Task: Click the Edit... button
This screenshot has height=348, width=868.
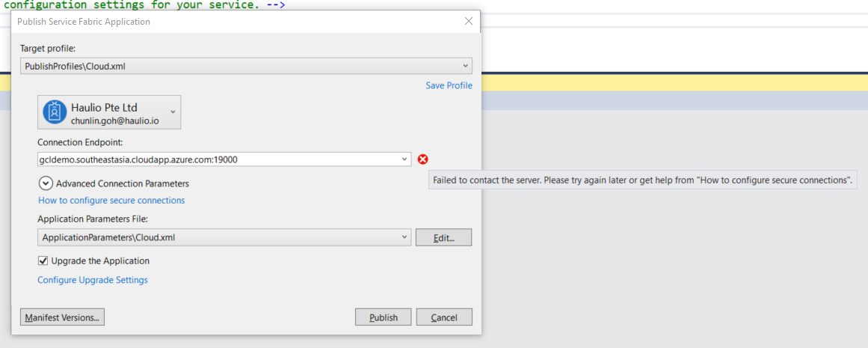Action: point(443,238)
